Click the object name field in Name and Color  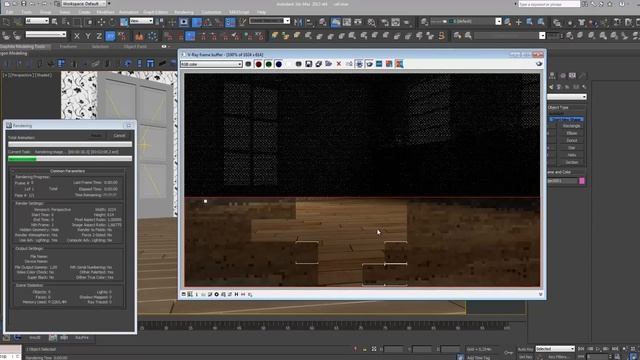click(562, 181)
